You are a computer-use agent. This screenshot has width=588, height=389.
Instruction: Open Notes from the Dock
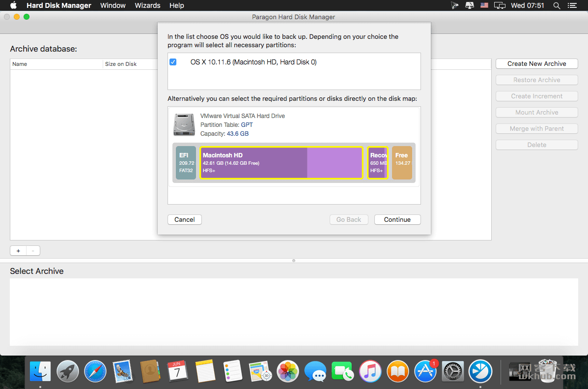coord(205,371)
